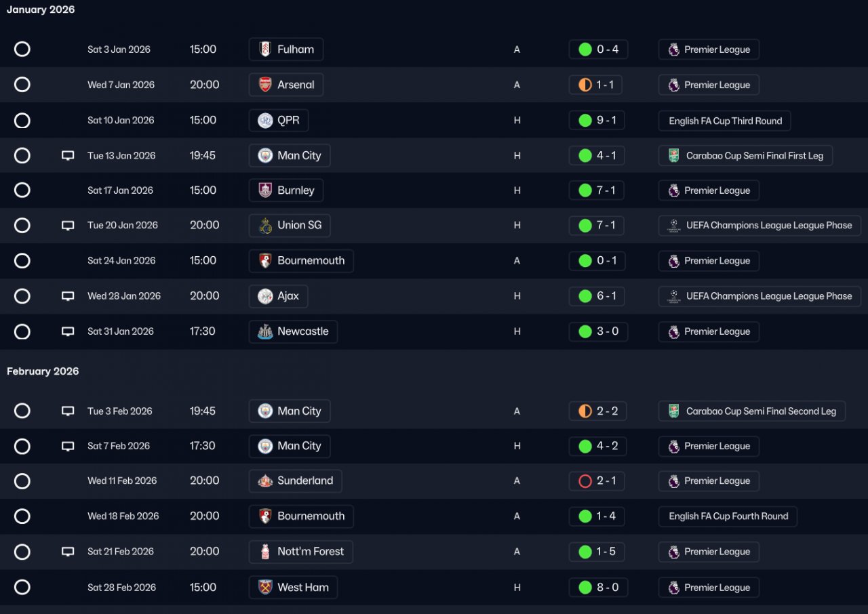Click the February 2026 month header

pos(43,371)
